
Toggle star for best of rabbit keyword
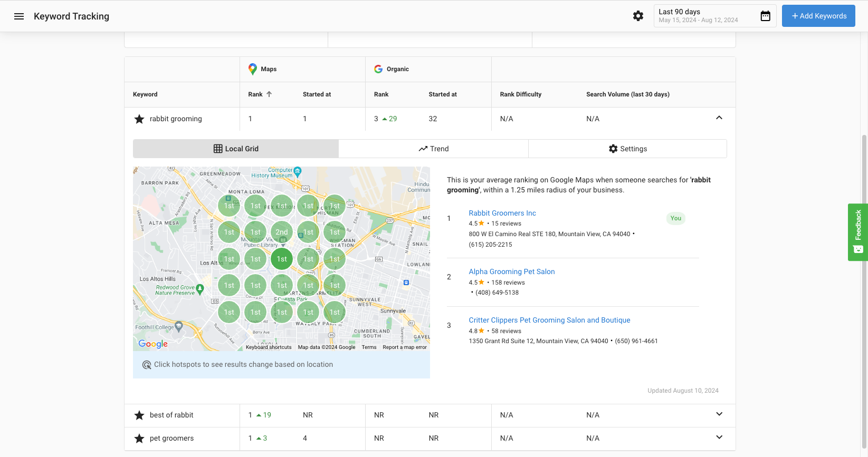[139, 415]
